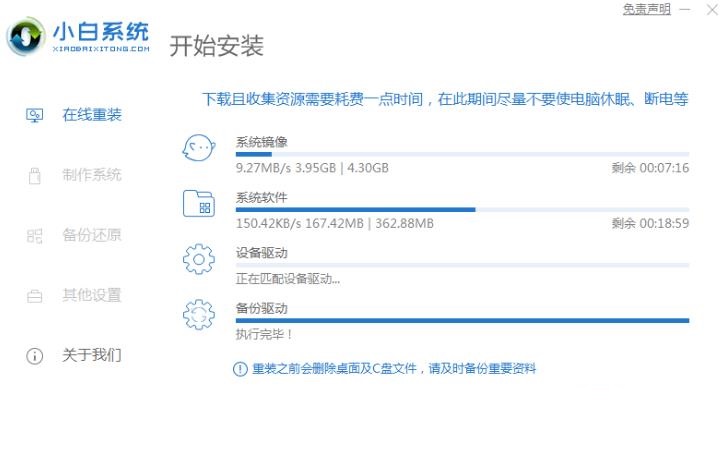Click the 关于我们 info circle icon
This screenshot has width=724, height=462.
[x=34, y=355]
